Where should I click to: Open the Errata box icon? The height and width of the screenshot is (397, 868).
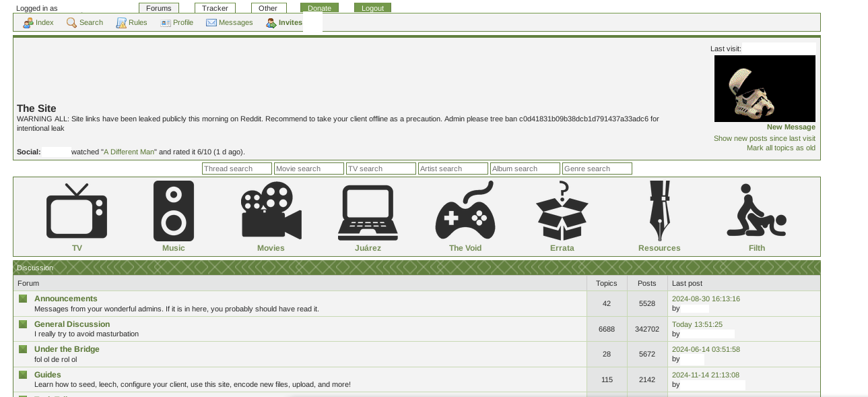pos(562,210)
